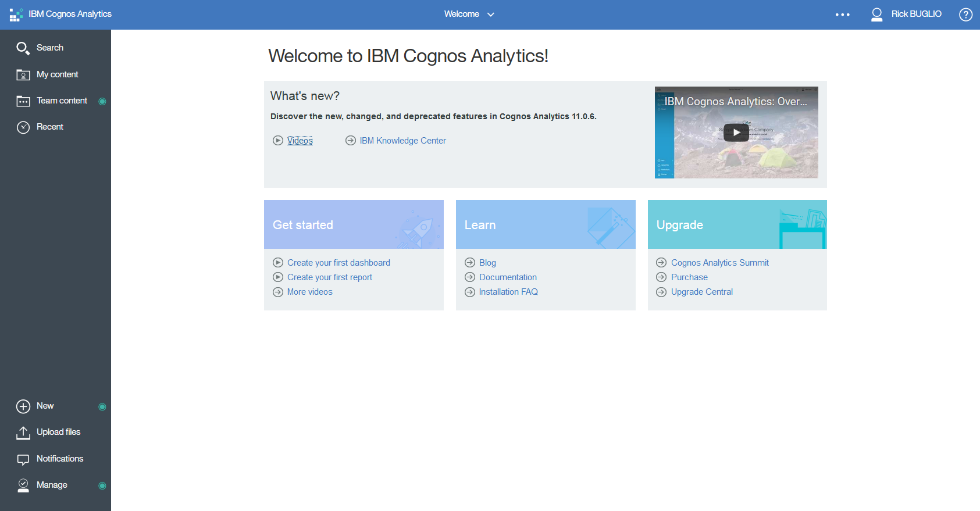The height and width of the screenshot is (511, 980).
Task: Click arrow icon beside Upgrade Central
Action: [661, 292]
